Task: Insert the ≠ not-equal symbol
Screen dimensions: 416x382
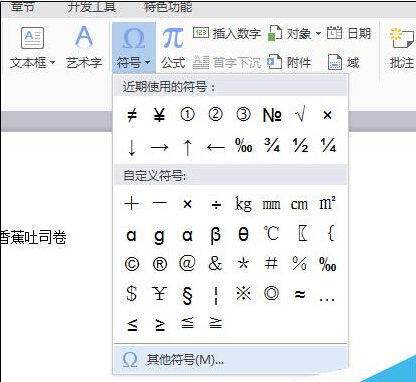Action: [132, 115]
